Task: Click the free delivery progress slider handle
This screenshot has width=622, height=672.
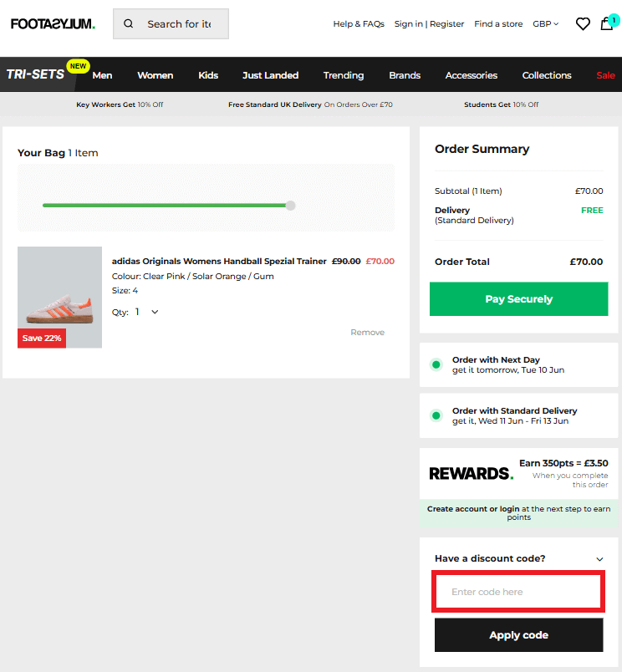Action: pos(290,206)
